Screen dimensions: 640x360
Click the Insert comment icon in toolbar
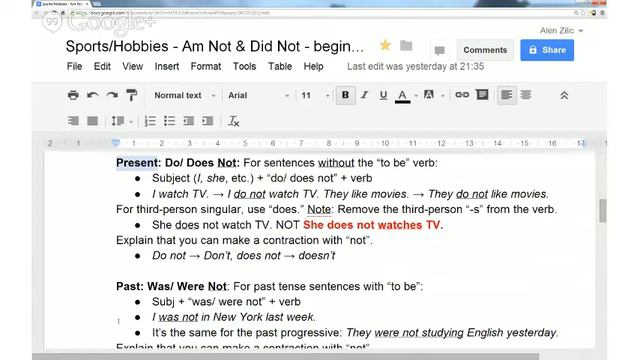(482, 95)
